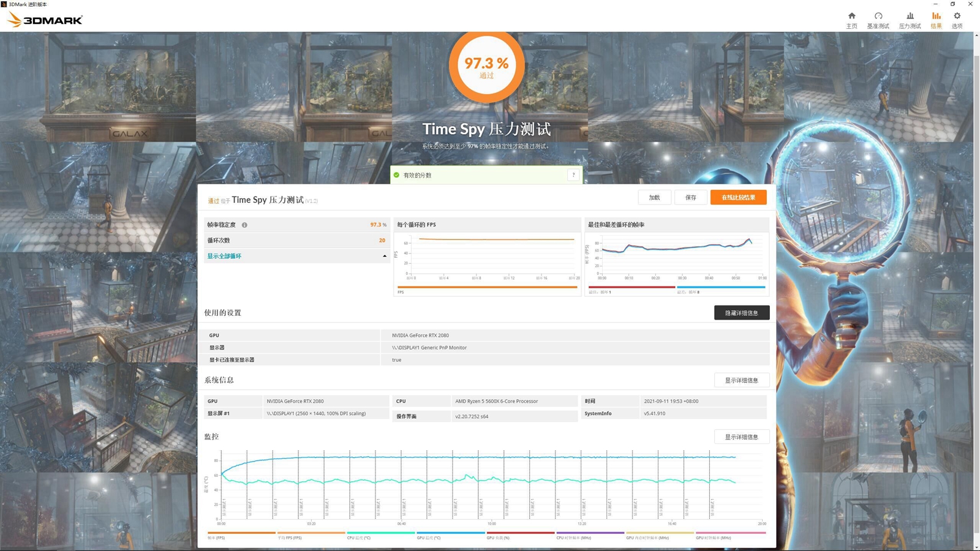Click the question mark help icon
Image resolution: width=980 pixels, height=551 pixels.
click(573, 175)
